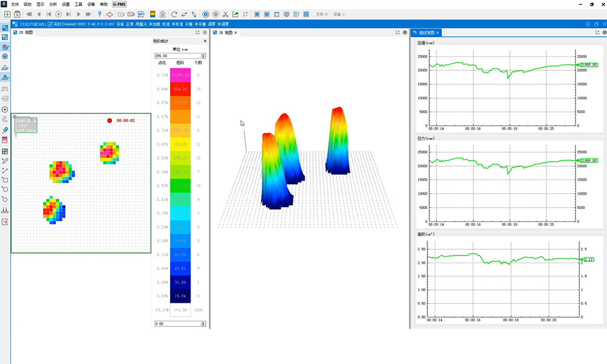This screenshot has width=607, height=364.
Task: Click the export share arrow icon
Action: [x=236, y=14]
